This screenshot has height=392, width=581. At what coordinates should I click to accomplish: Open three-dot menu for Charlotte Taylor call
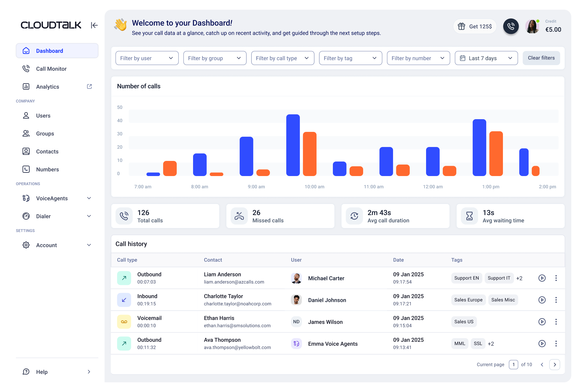[x=556, y=300]
